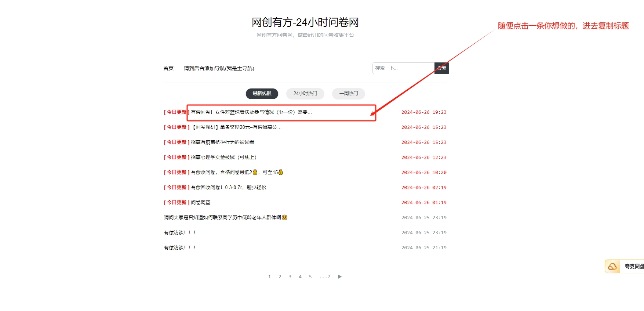
Task: Open 招募心理学实验被试 post
Action: click(x=224, y=158)
